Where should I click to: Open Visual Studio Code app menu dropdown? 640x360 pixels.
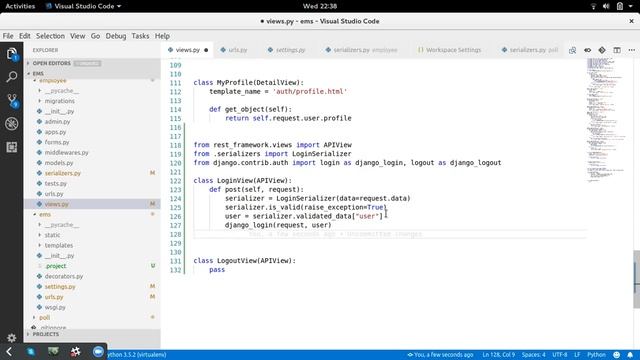[x=83, y=6]
